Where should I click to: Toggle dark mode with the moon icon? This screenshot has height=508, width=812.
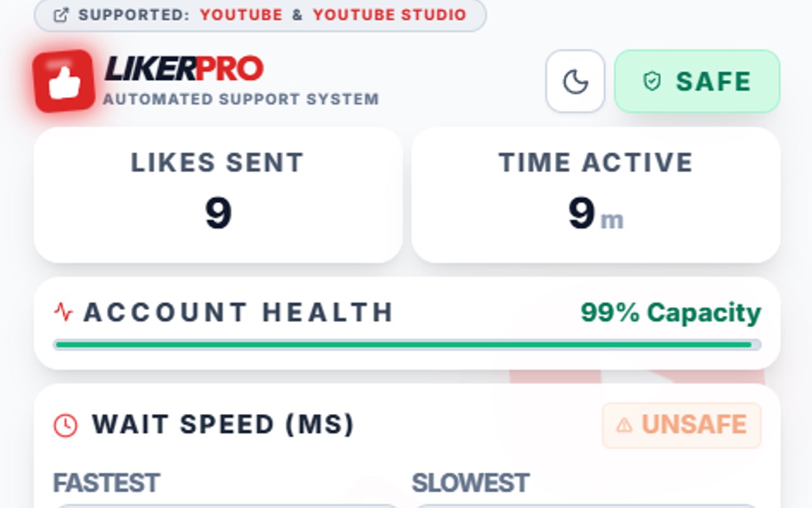click(x=575, y=81)
